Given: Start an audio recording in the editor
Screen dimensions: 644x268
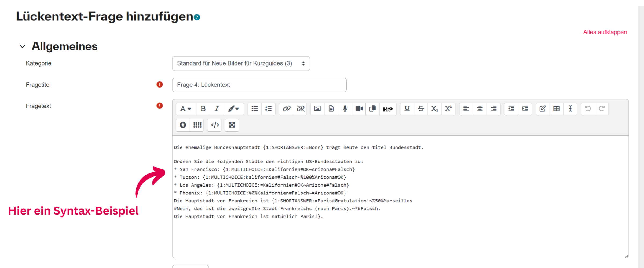Looking at the screenshot, I should 345,109.
